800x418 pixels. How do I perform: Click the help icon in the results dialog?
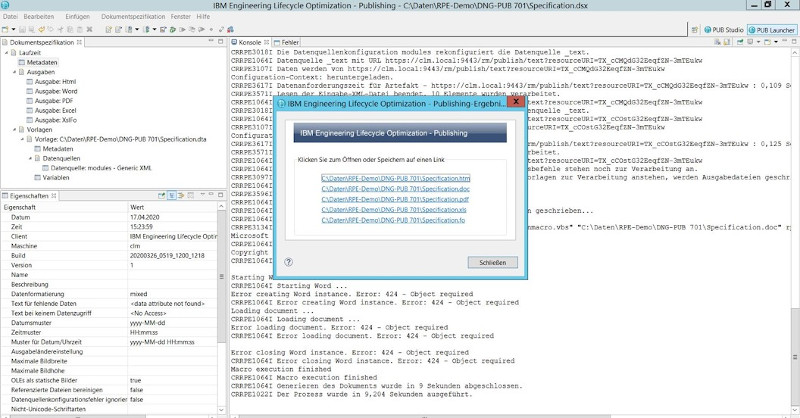click(289, 263)
